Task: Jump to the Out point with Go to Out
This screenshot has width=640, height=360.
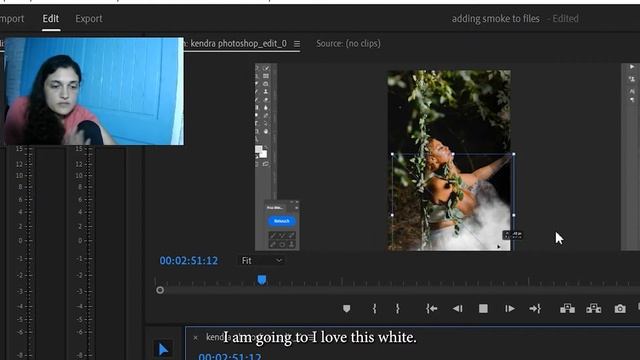Action: (x=535, y=309)
